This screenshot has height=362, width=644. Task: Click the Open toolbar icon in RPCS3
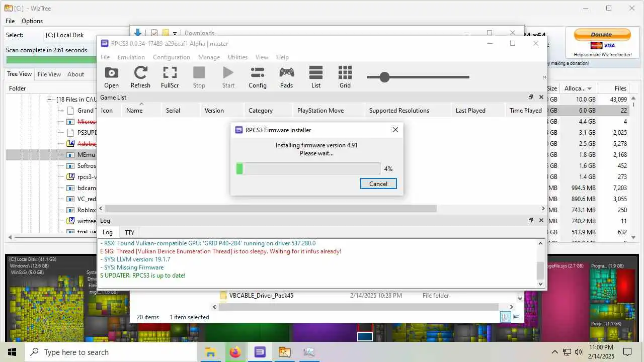point(111,77)
